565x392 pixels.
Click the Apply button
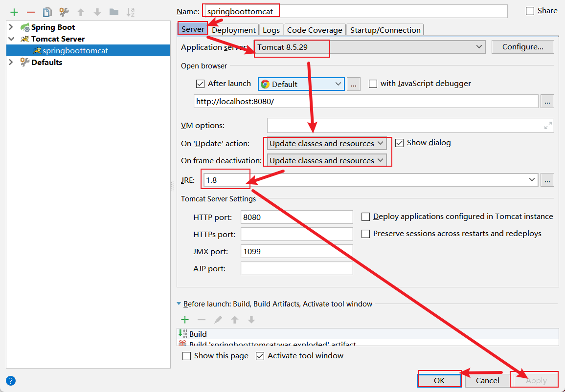(x=536, y=380)
